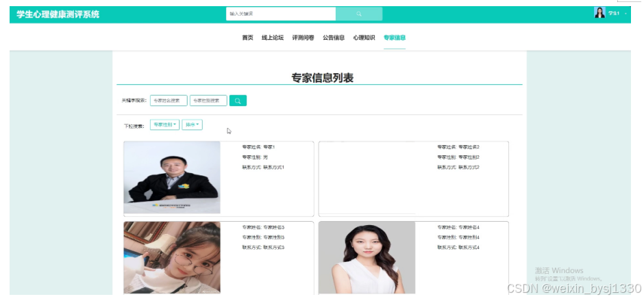Click the text 专家姓名: 专家姓名2
644x299 pixels.
(x=458, y=147)
